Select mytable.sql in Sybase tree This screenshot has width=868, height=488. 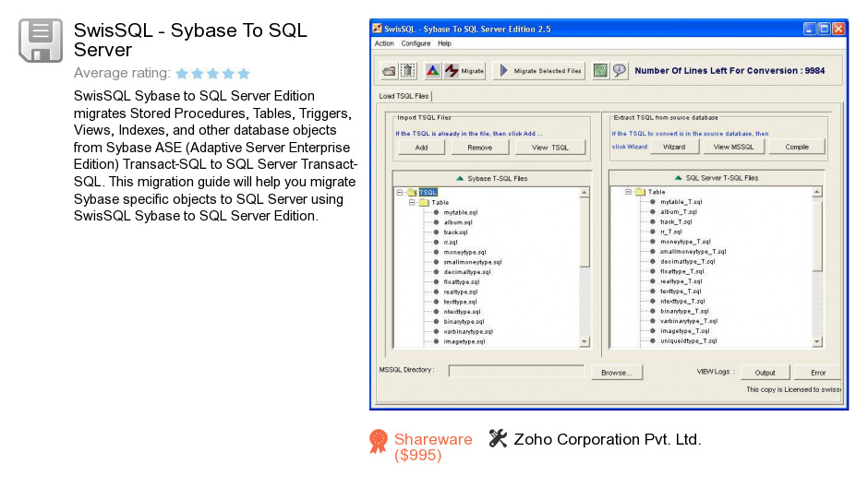[x=461, y=212]
